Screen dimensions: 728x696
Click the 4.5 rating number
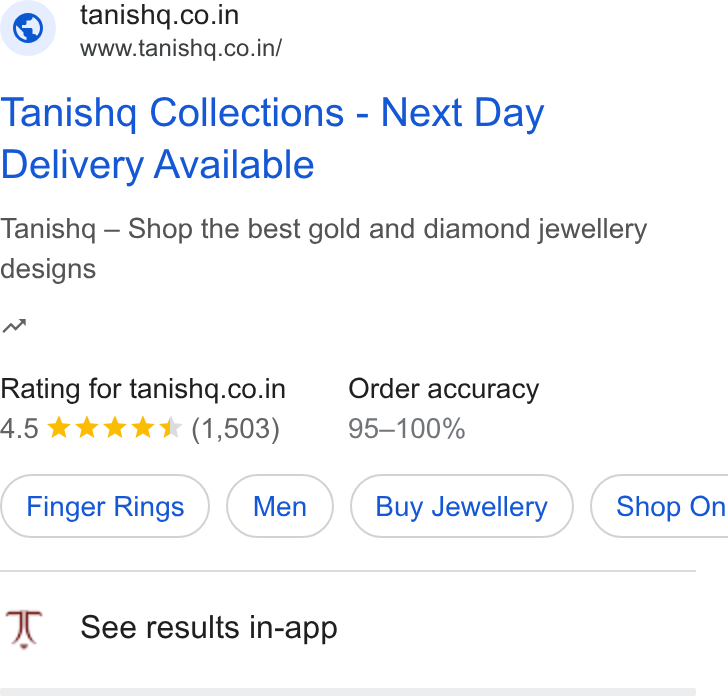[20, 428]
